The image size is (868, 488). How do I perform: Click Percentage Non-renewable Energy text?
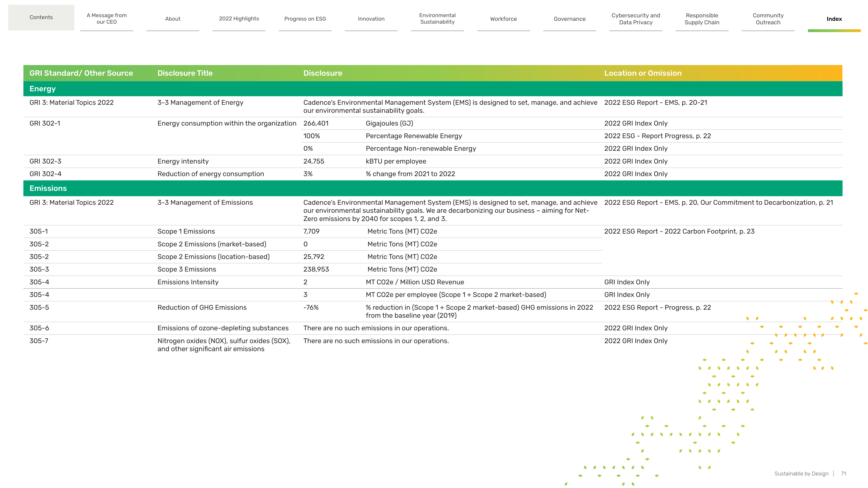[421, 149]
